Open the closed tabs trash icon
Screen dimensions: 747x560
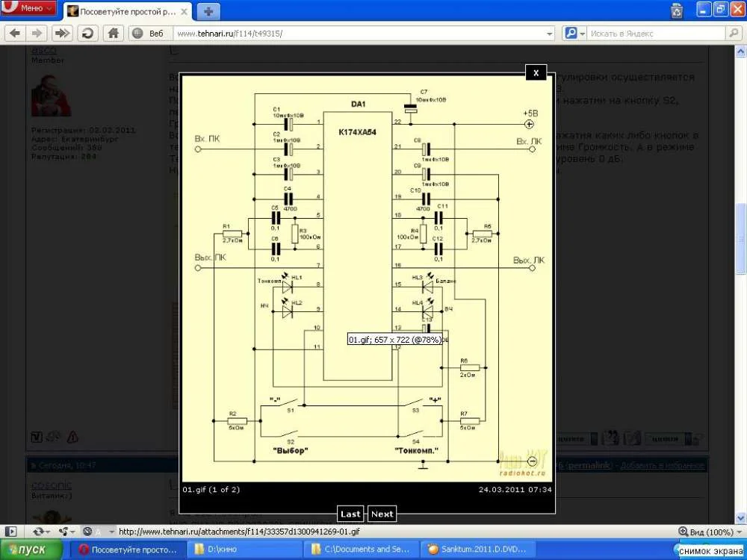676,10
